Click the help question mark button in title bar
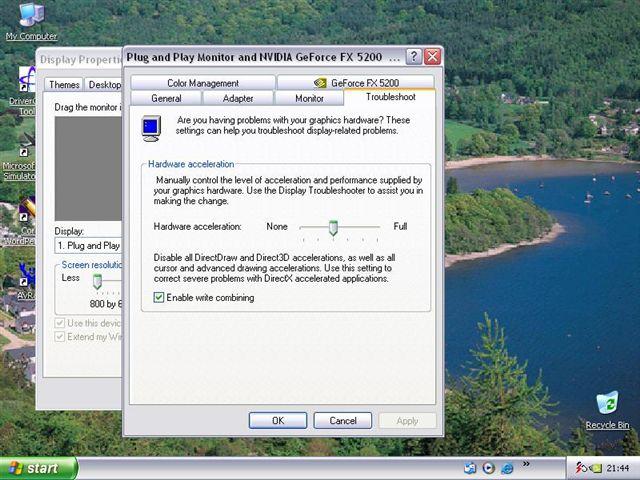This screenshot has height=480, width=640. tap(414, 57)
